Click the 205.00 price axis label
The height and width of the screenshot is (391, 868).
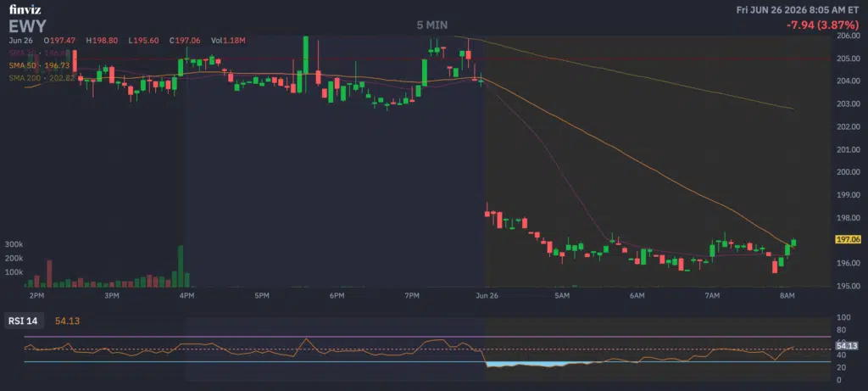point(848,59)
